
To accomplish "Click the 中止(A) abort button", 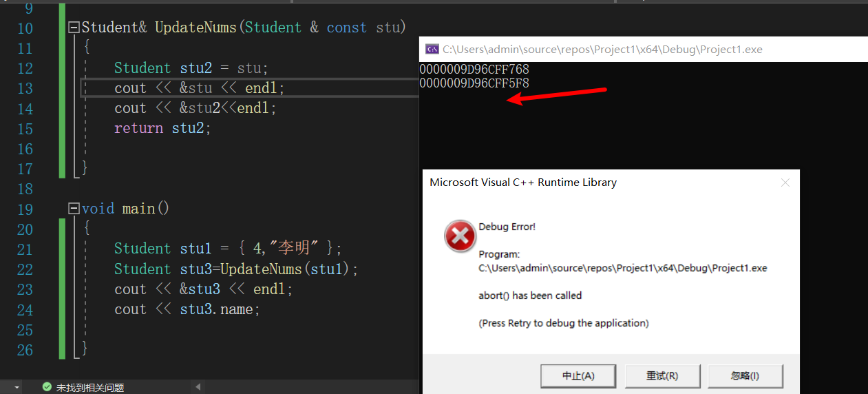I will (578, 376).
